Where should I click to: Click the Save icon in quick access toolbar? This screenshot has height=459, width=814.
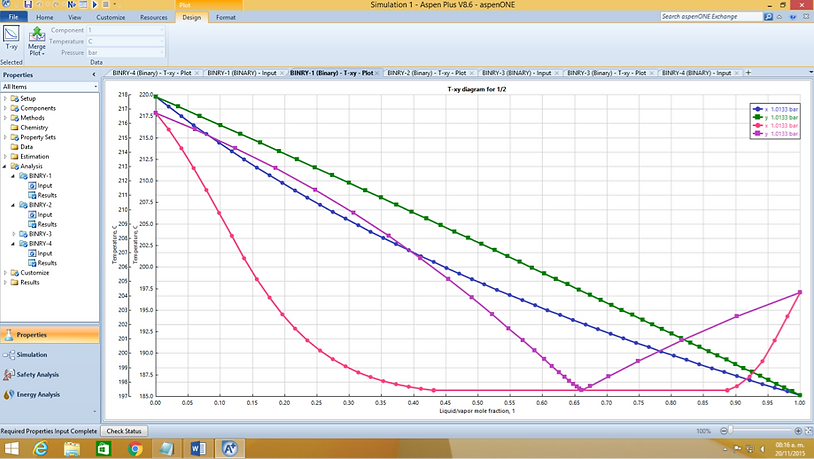28,4
